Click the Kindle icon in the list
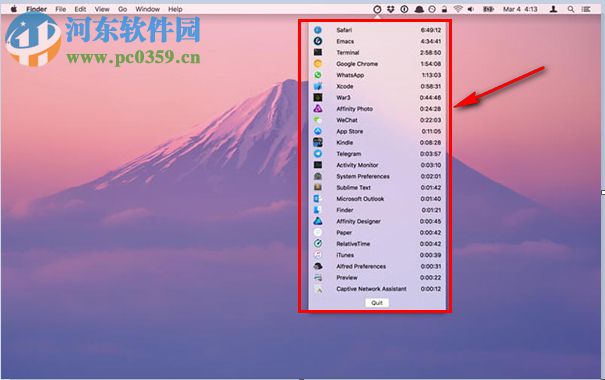605x380 pixels. point(318,142)
